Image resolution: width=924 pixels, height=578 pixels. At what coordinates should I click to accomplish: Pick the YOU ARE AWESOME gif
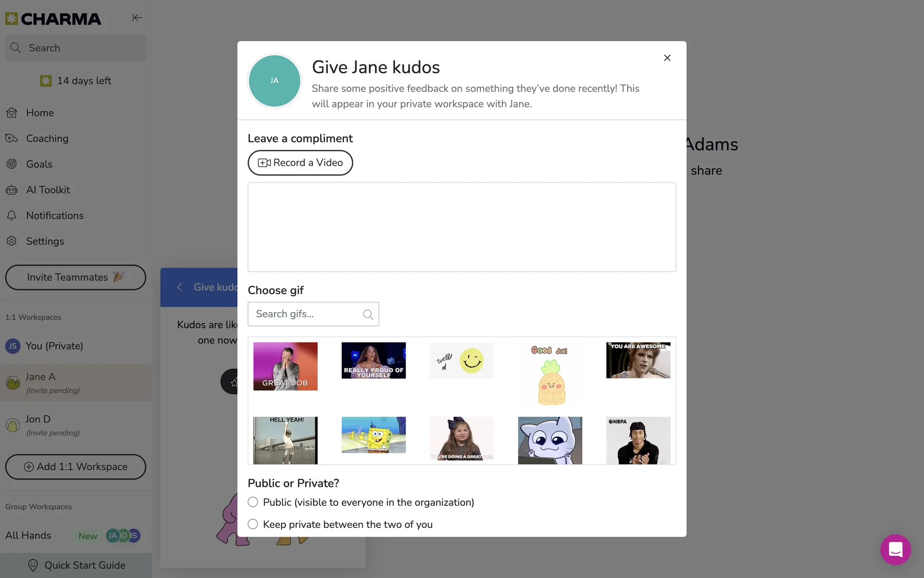click(x=638, y=360)
